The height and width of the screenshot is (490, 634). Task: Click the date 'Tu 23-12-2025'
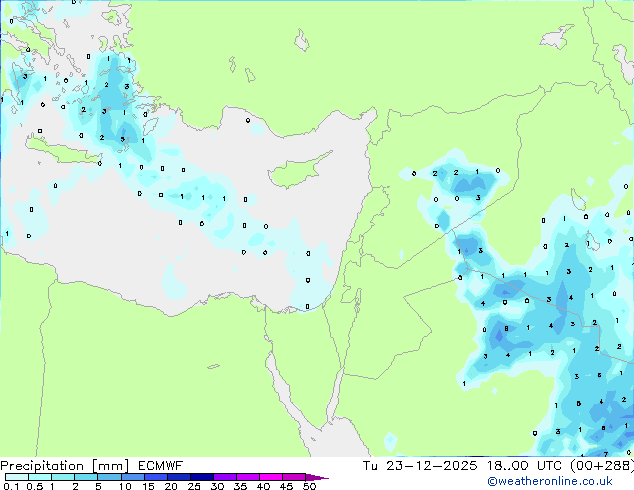coord(420,466)
